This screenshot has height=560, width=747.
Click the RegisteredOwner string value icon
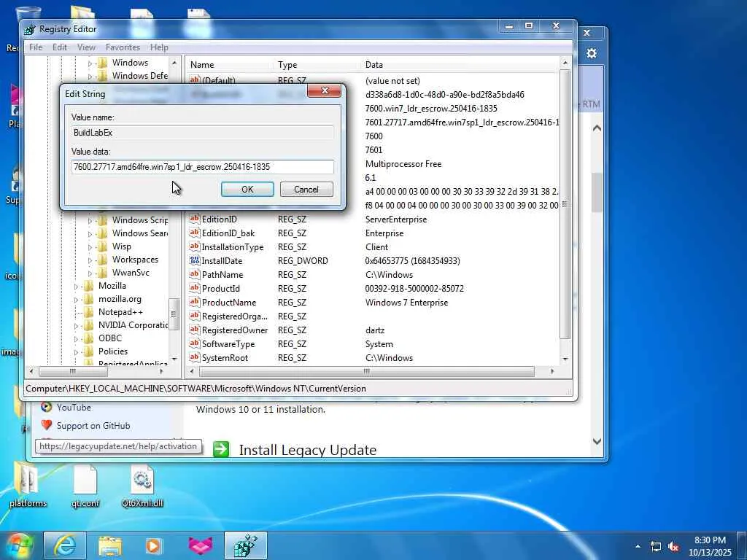(x=194, y=330)
